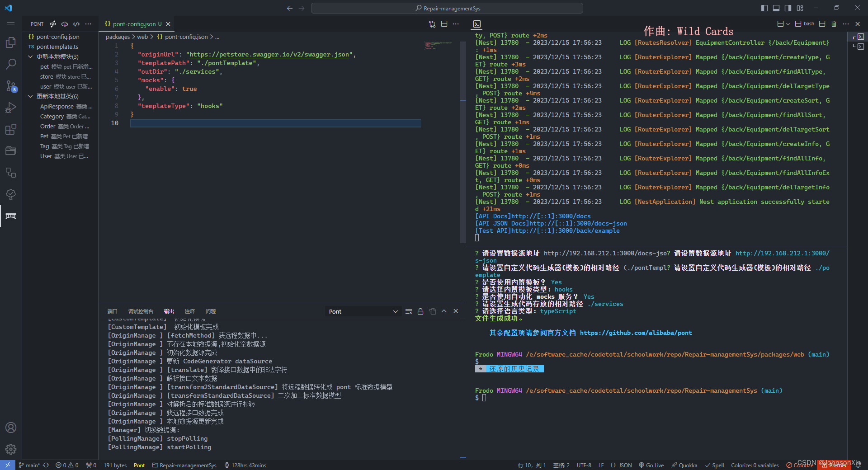Click LF end-of-line selector
This screenshot has width=868, height=470.
pos(601,465)
